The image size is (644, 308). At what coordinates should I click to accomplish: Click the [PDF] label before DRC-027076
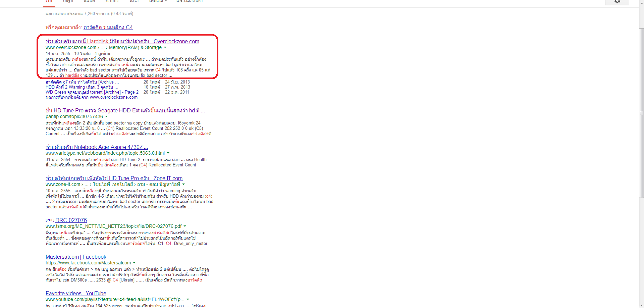point(50,220)
